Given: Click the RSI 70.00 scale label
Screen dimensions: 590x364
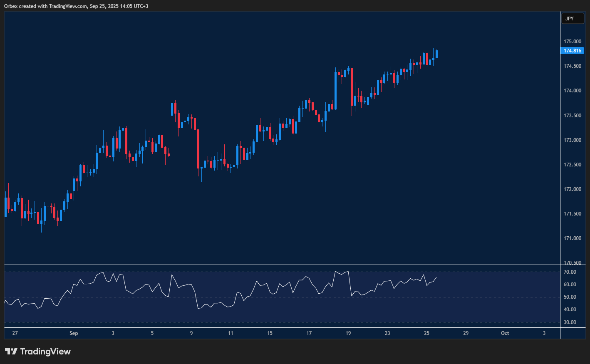Looking at the screenshot, I should 570,272.
